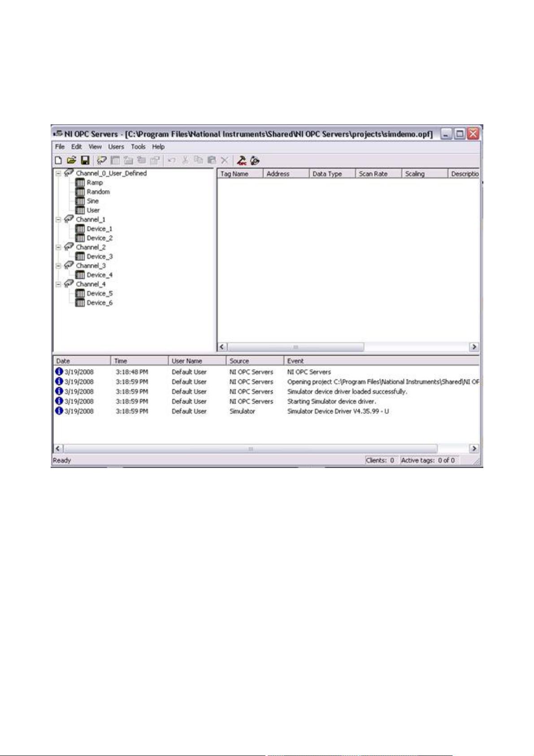Click the event log left scroll arrow

click(59, 448)
